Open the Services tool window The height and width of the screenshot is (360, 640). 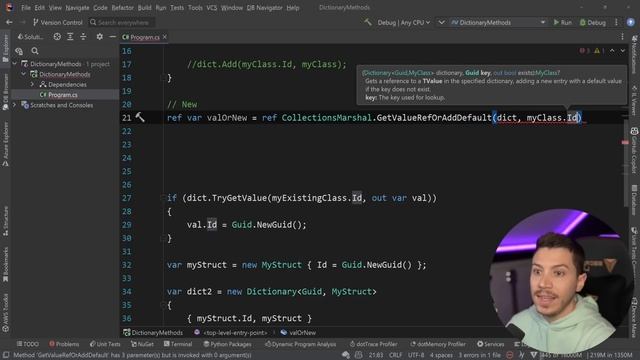click(x=491, y=344)
